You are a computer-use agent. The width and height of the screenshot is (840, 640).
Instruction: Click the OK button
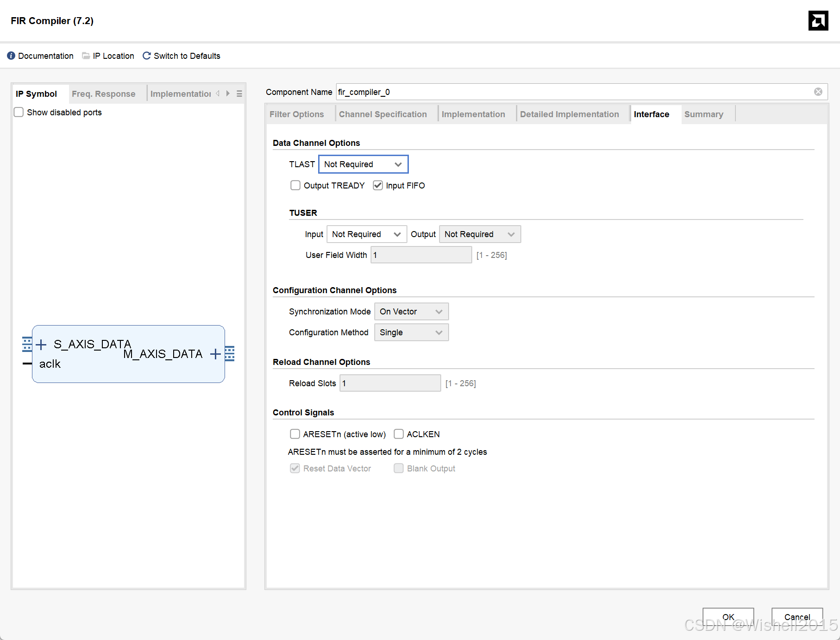coord(728,617)
